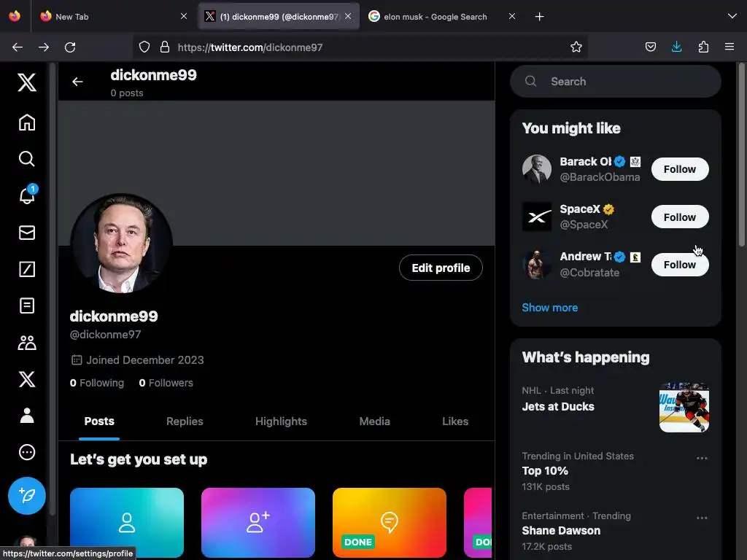747x560 pixels.
Task: Open Firefox application menu
Action: [729, 47]
